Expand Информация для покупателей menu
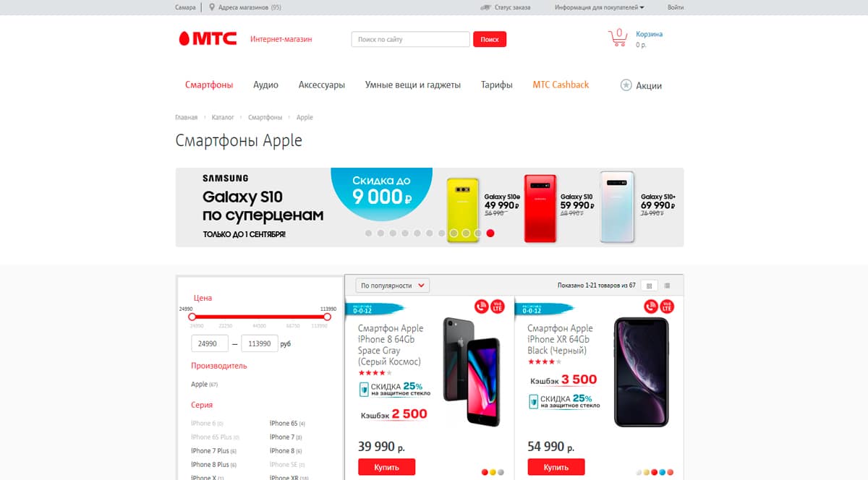This screenshot has width=868, height=480. [x=599, y=7]
